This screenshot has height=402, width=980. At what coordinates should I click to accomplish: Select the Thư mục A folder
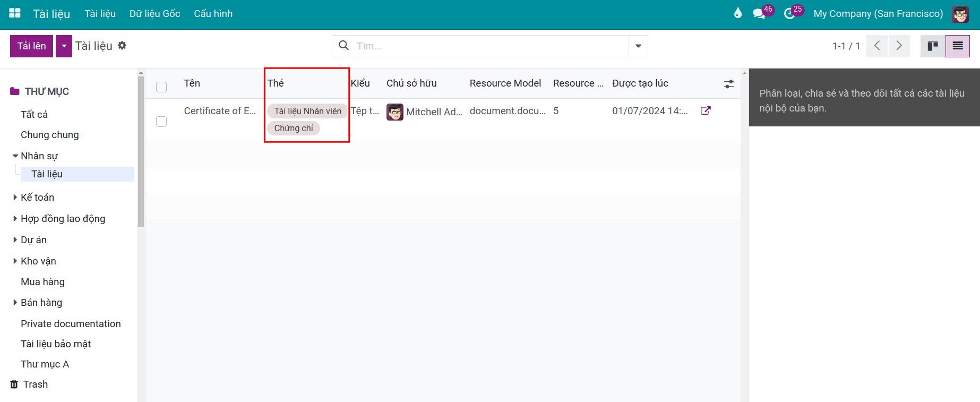(45, 364)
